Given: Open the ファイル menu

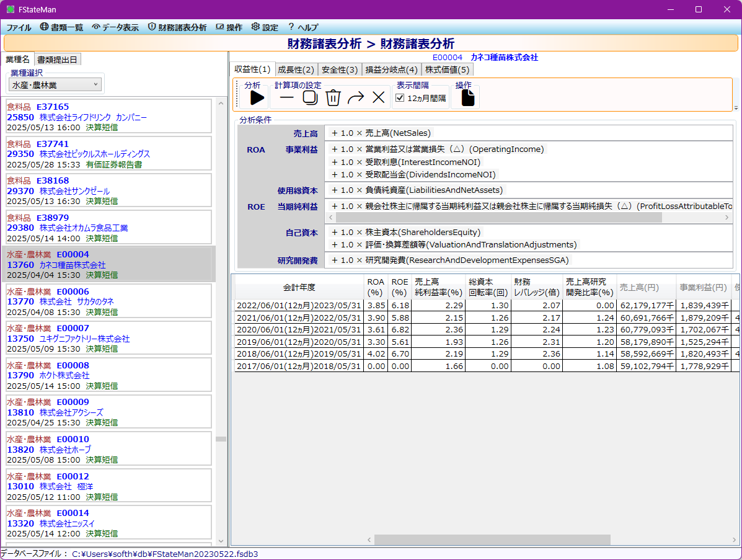Looking at the screenshot, I should [19, 27].
